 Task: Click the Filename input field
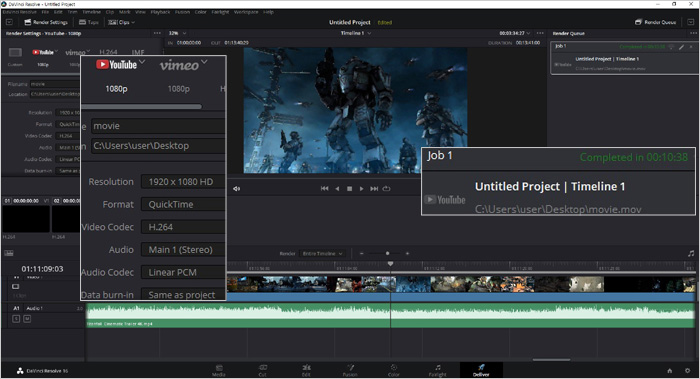click(54, 84)
